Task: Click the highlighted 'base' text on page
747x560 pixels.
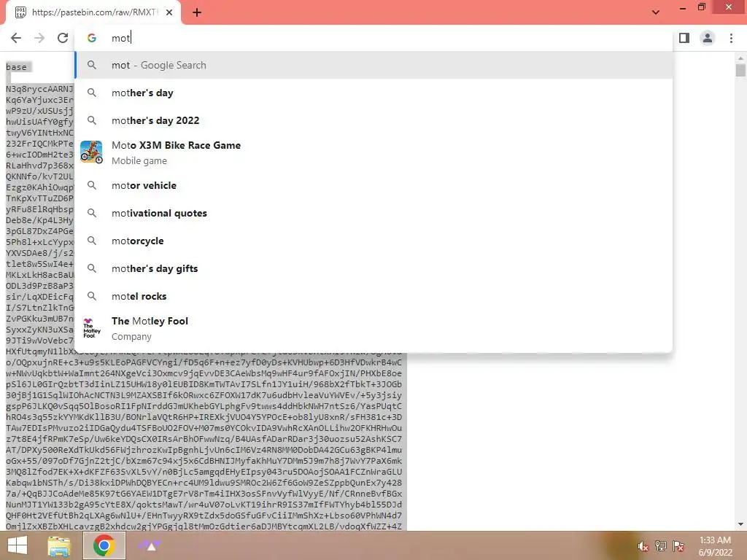Action: click(x=16, y=67)
